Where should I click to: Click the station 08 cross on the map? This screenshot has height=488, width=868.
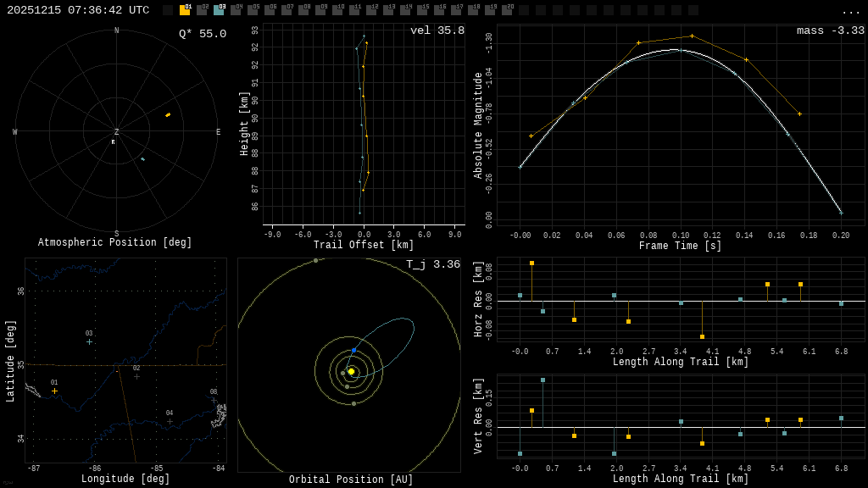pos(214,400)
